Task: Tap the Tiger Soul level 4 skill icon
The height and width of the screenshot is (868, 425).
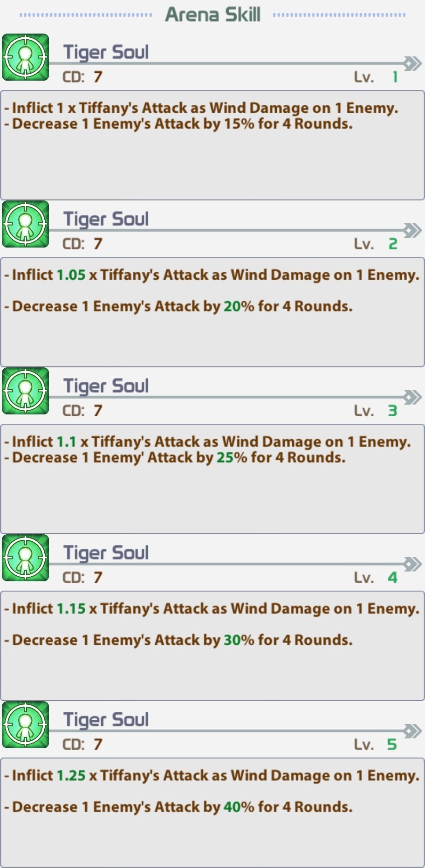Action: tap(26, 558)
